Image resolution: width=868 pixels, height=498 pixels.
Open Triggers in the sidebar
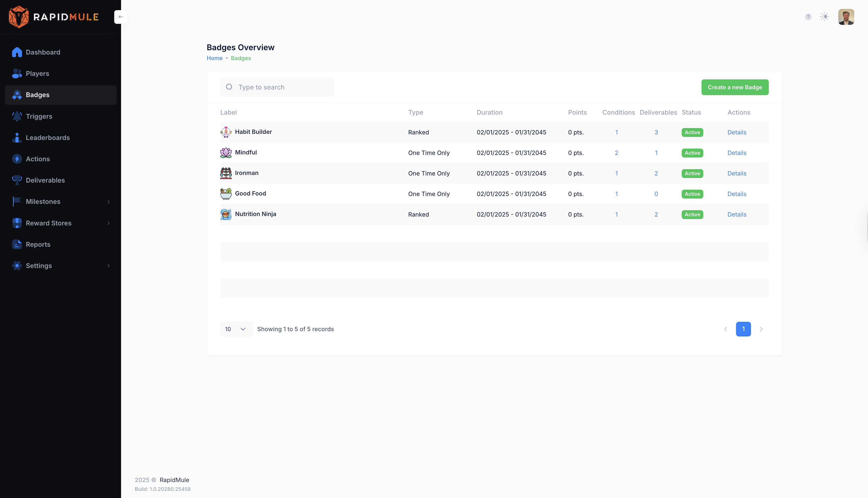(39, 116)
